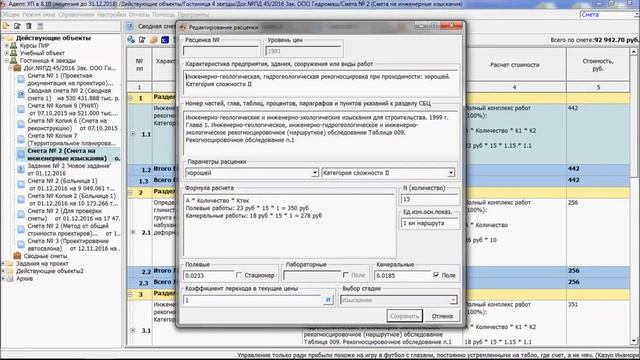The width and height of the screenshot is (640, 360).
Task: Click the Камеральные coefficient field 0.0185
Action: tap(402, 276)
